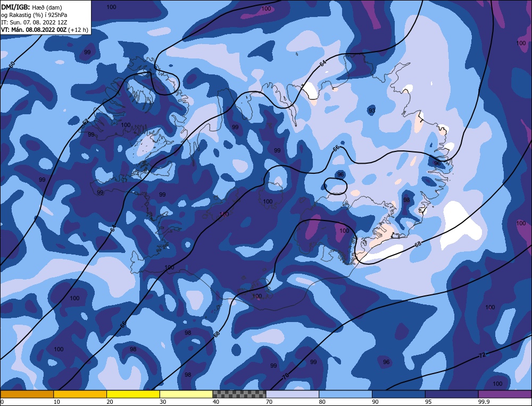Click the '93' humidity value on the map
The width and height of the screenshot is (532, 406).
(372, 111)
